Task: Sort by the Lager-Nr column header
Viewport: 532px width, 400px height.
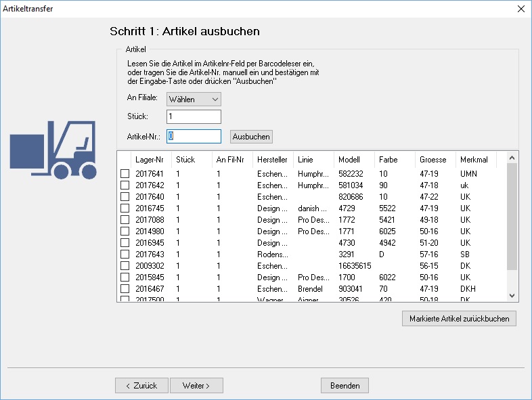Action: click(x=151, y=160)
